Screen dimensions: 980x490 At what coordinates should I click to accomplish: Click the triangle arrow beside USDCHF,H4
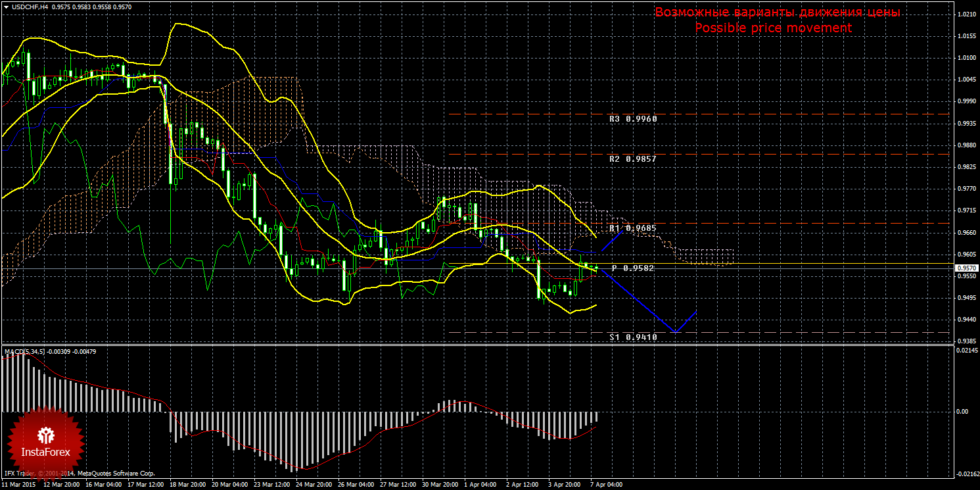(x=6, y=6)
